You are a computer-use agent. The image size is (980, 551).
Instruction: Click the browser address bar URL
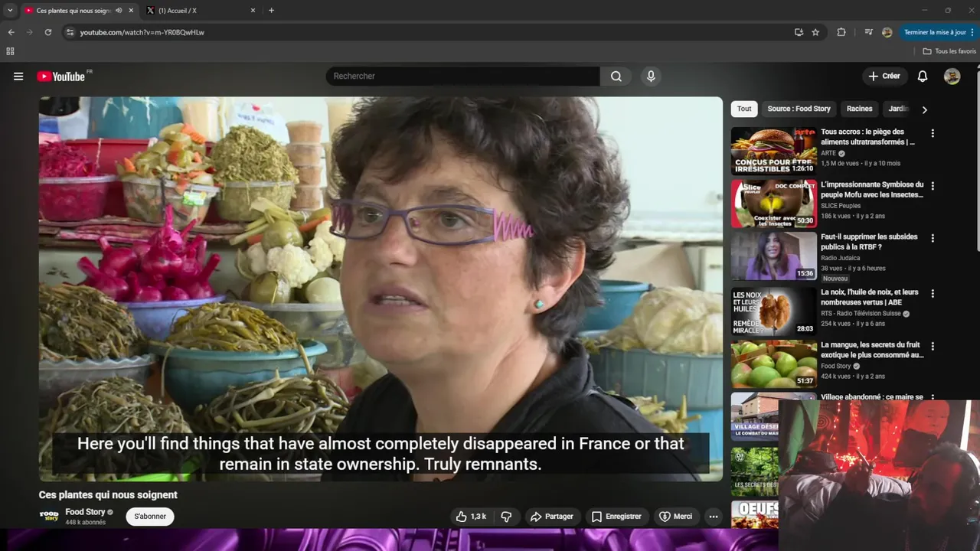(142, 32)
